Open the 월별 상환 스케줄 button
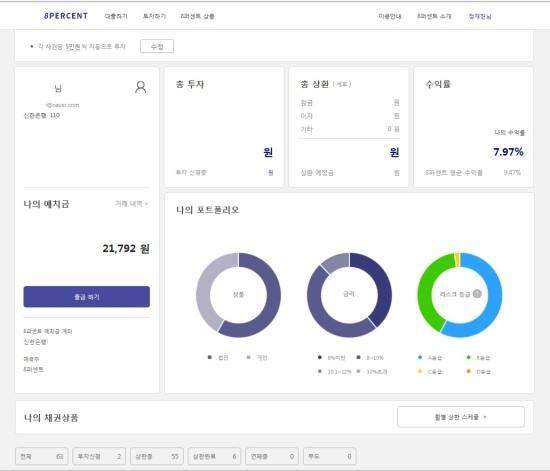The image size is (550, 471). coord(461,417)
